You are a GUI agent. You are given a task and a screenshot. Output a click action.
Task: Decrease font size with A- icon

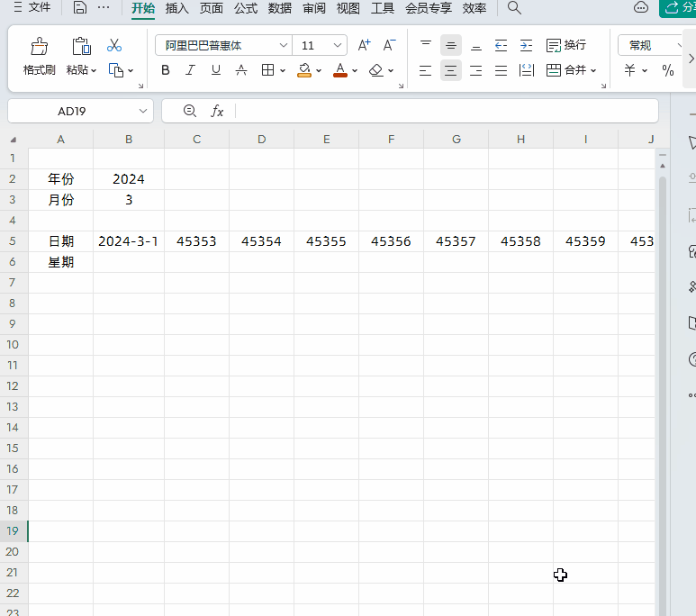click(x=389, y=45)
